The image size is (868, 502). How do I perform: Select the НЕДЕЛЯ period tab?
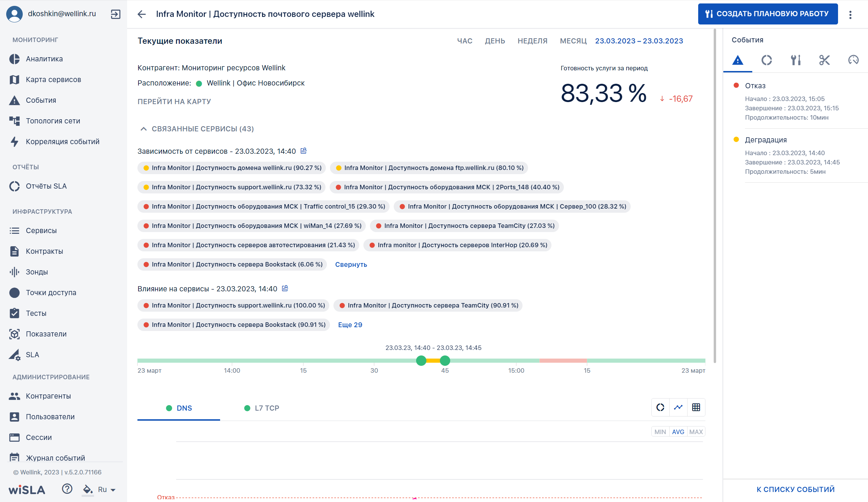pyautogui.click(x=533, y=41)
